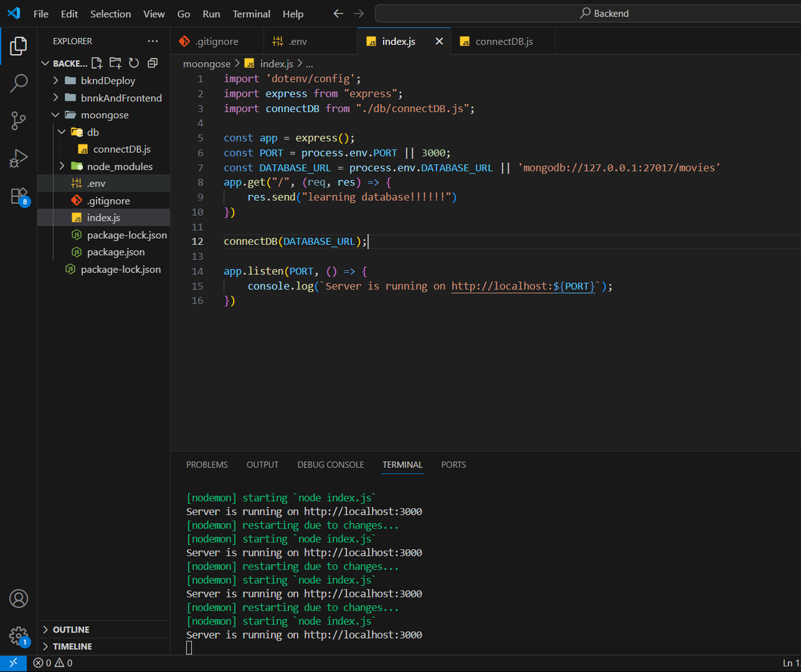Screen dimensions: 801x672
Task: Switch to the .env editor tab
Action: pyautogui.click(x=310, y=41)
